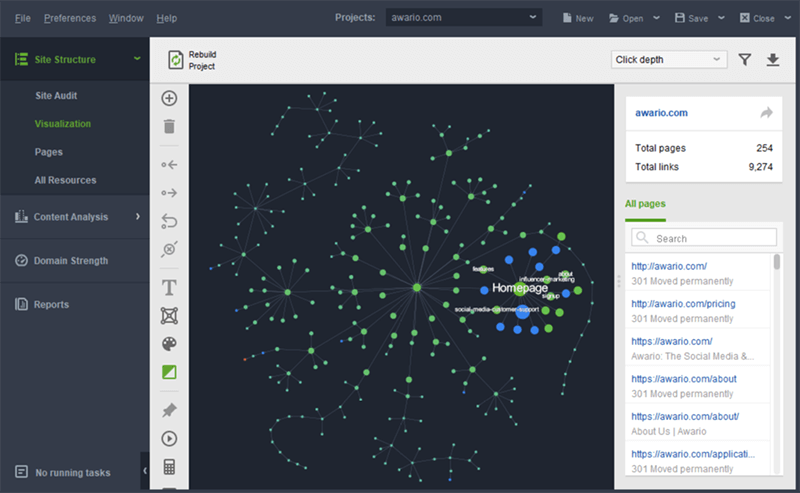Collapse the sidebar with the chevron
Screen dimensions: 800x493
pos(145,471)
